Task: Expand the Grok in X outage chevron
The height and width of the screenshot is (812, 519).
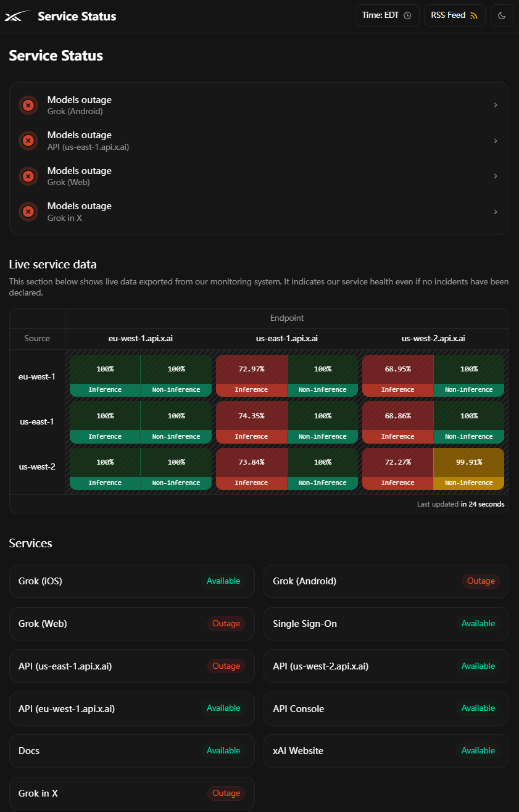Action: pos(496,212)
